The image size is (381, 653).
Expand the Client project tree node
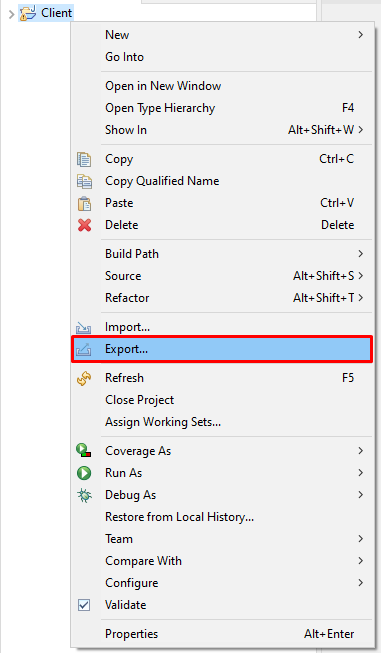point(11,15)
